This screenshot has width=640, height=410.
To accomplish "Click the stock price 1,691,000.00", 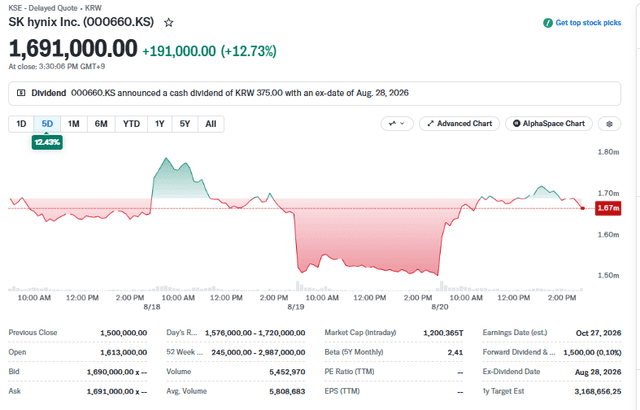I will [73, 49].
